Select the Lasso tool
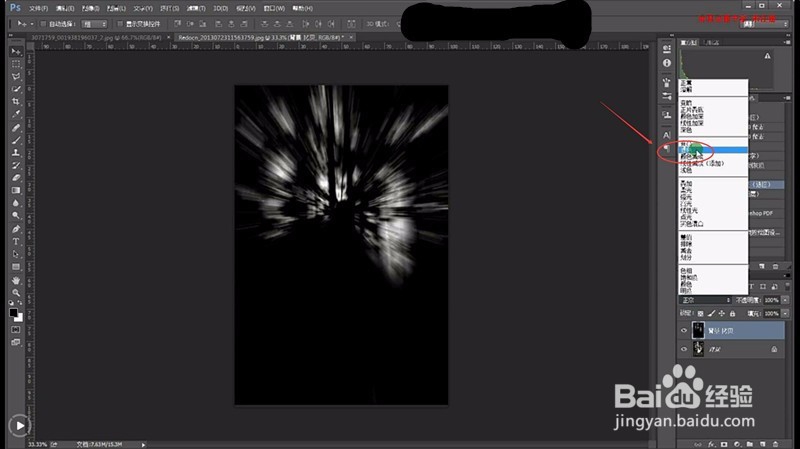 [16, 77]
